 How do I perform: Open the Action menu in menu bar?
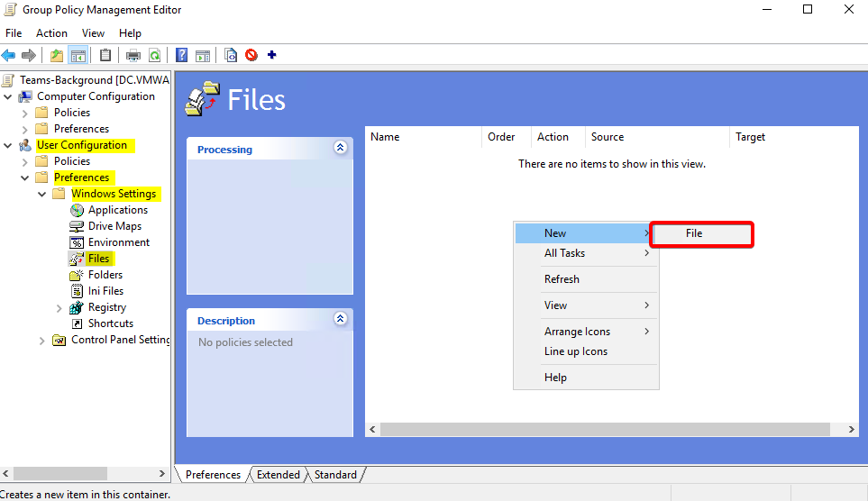click(51, 33)
